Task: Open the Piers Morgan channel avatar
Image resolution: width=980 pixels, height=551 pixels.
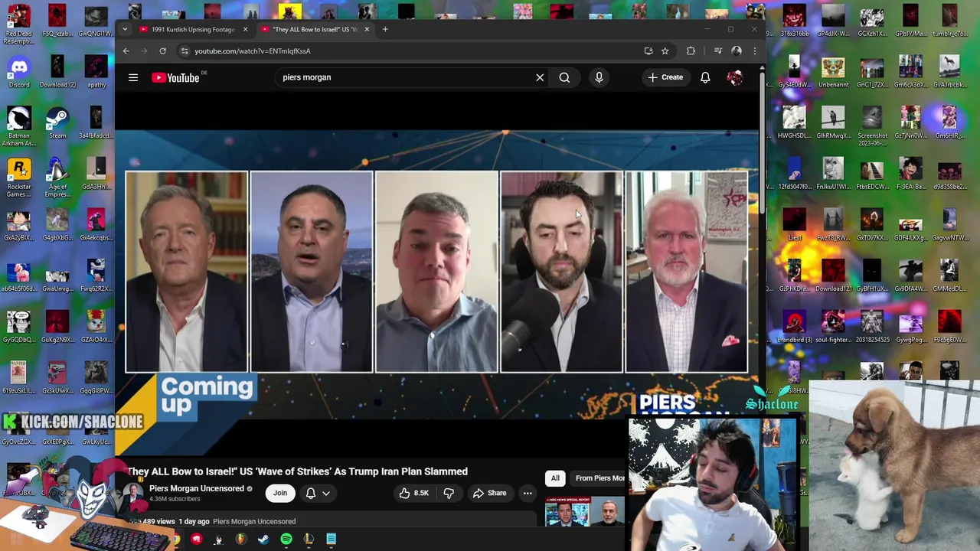Action: 134,494
